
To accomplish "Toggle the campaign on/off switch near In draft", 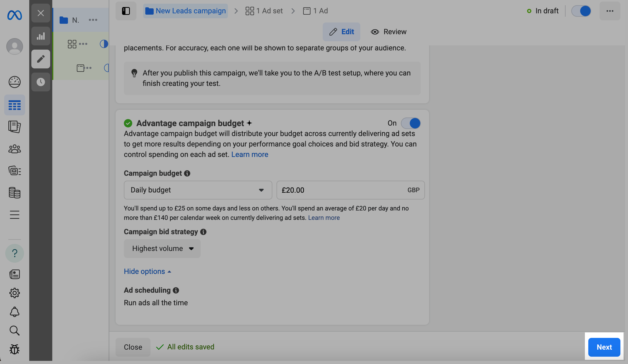I will (581, 11).
